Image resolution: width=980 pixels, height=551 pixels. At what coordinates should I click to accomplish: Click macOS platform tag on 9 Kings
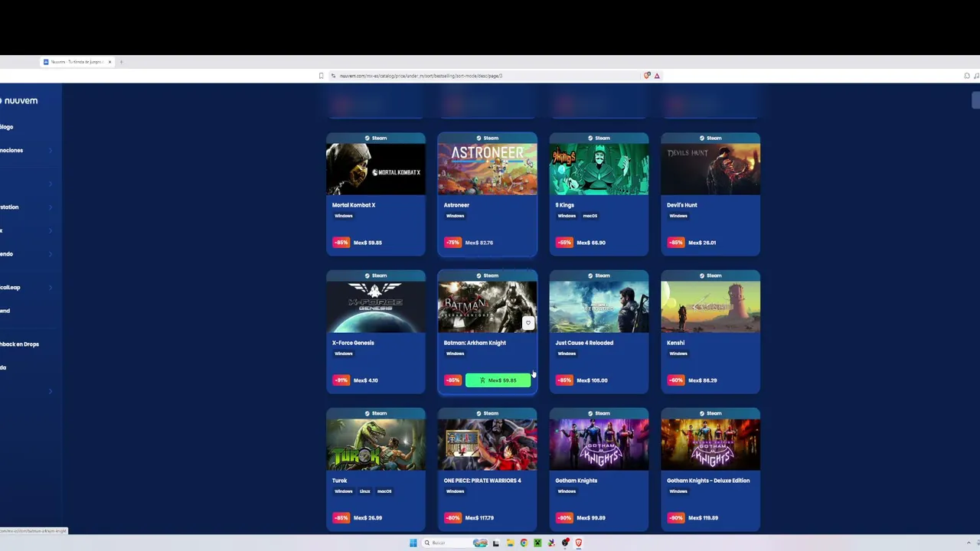[x=590, y=216]
